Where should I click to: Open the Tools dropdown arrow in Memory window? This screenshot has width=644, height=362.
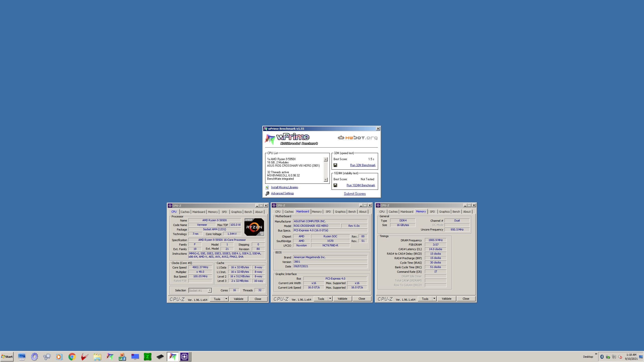[x=434, y=299]
